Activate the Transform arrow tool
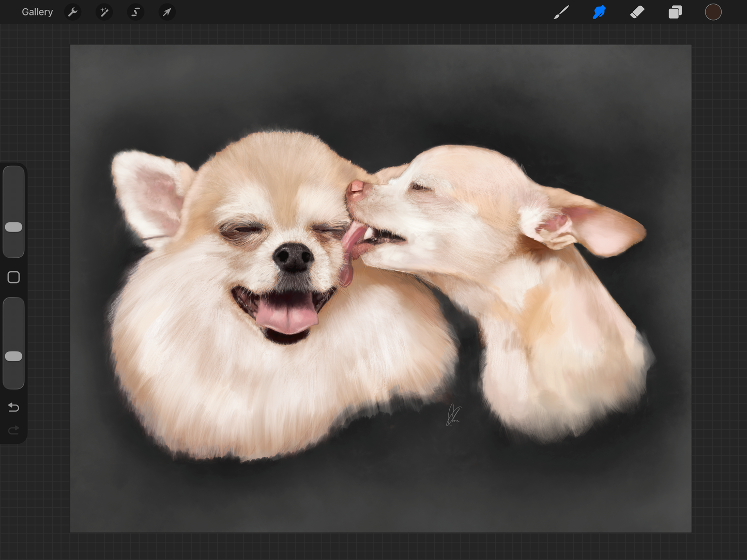 pos(167,12)
